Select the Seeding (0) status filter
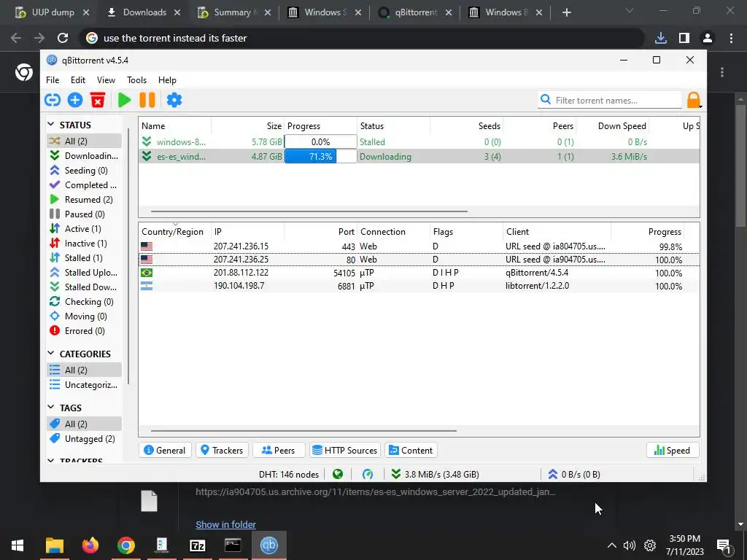 coord(85,171)
